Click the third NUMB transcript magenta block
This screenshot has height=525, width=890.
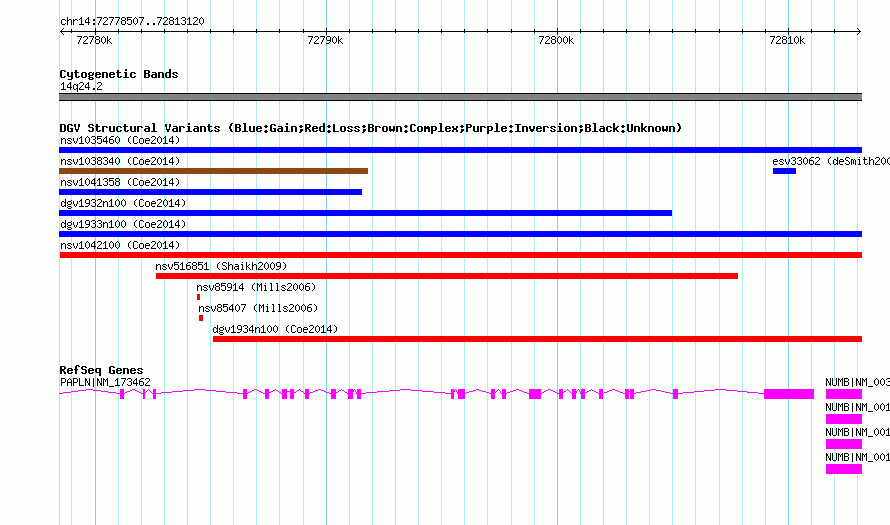[x=843, y=444]
